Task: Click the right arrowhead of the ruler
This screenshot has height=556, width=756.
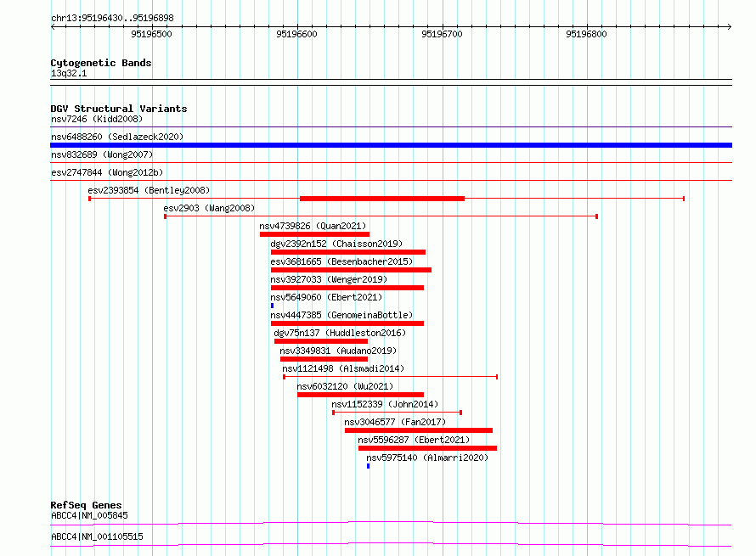Action: tap(730, 26)
